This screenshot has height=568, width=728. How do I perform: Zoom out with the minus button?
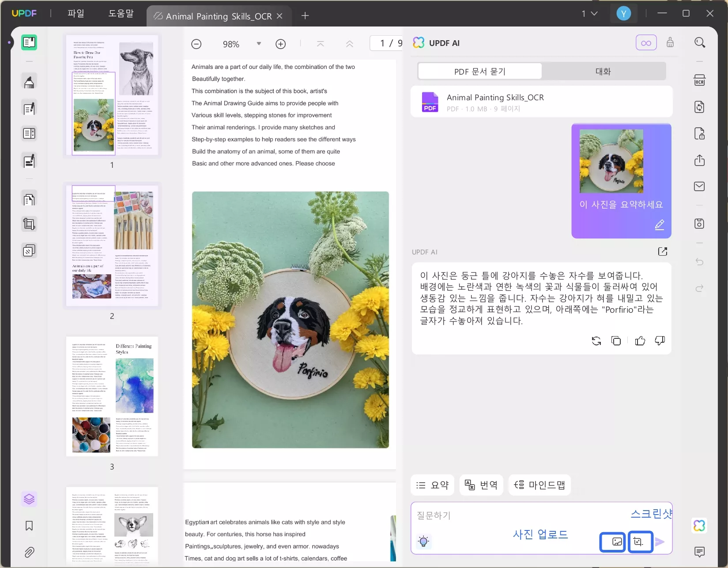(x=196, y=44)
